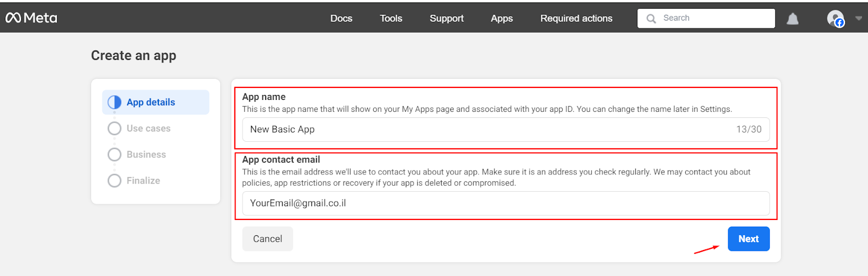Viewport: 868px width, 276px height.
Task: Open the Support menu
Action: coord(446,18)
